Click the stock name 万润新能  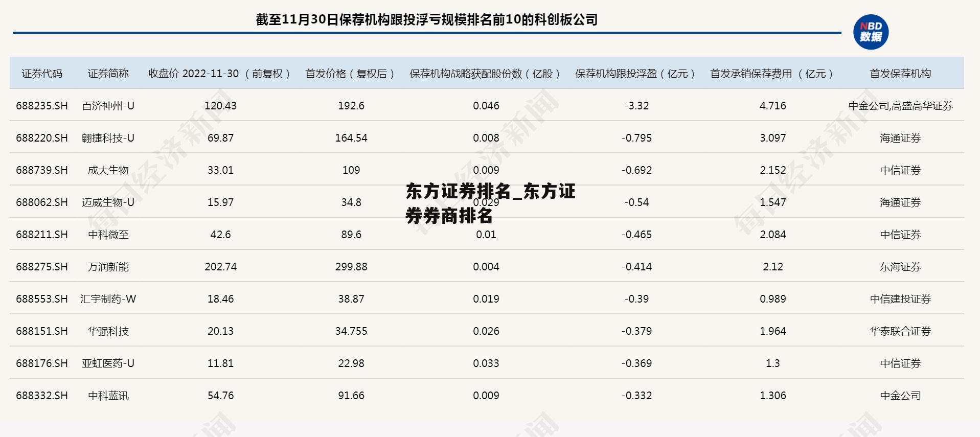tap(108, 267)
